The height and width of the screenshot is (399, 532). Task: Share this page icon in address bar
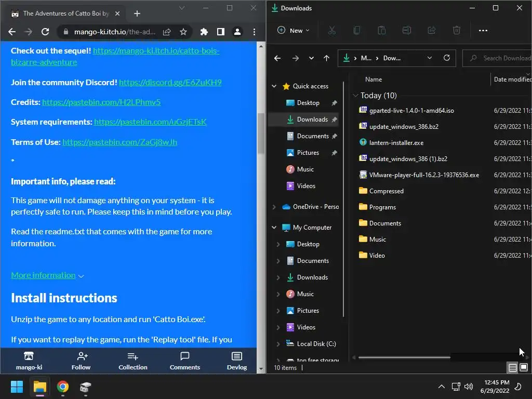(167, 32)
